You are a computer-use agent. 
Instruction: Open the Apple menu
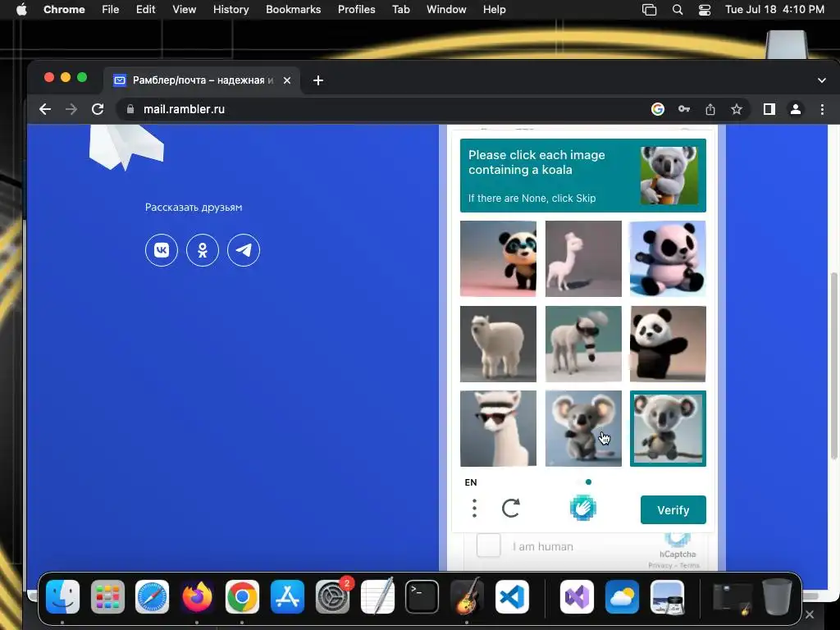coord(21,10)
